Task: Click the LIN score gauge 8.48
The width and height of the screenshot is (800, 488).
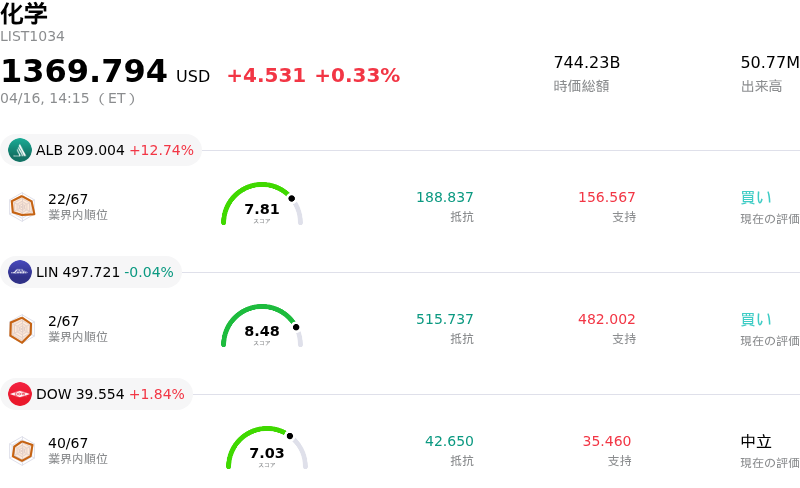Action: (x=262, y=329)
